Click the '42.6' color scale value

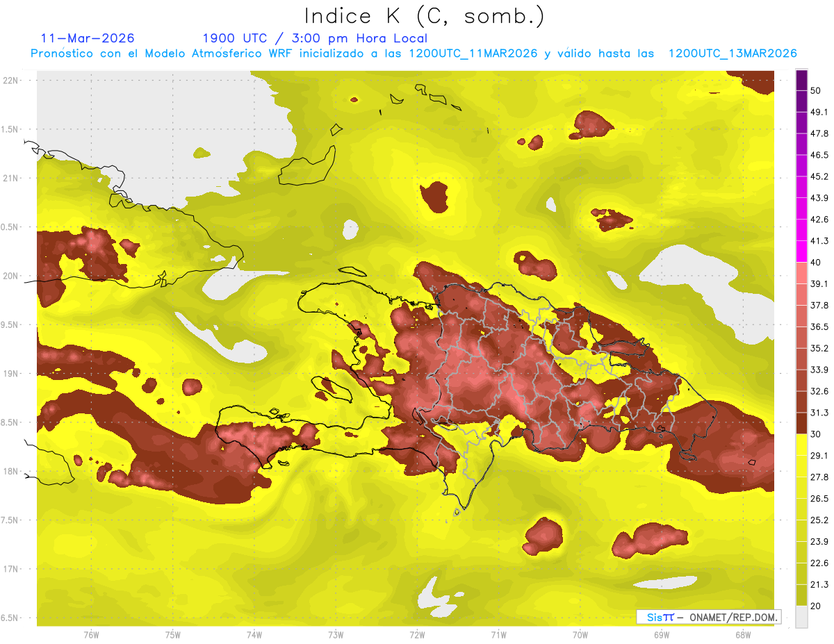pos(819,220)
